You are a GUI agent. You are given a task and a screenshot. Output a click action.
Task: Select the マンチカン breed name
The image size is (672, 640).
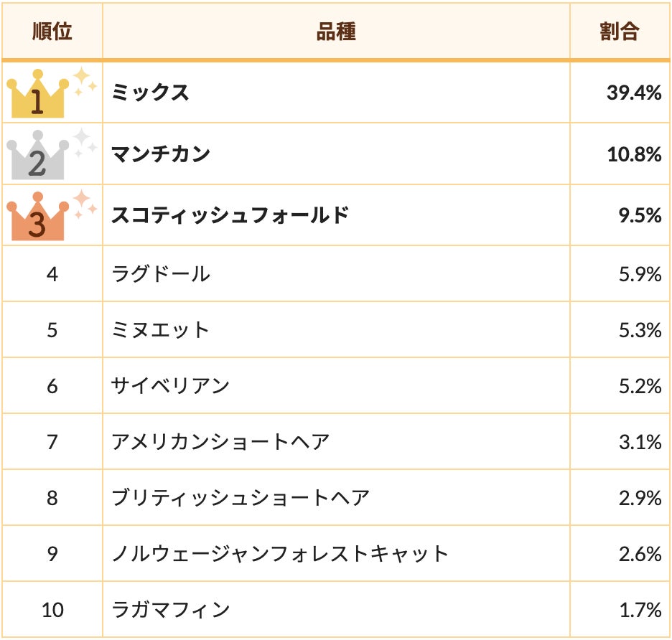click(x=160, y=154)
